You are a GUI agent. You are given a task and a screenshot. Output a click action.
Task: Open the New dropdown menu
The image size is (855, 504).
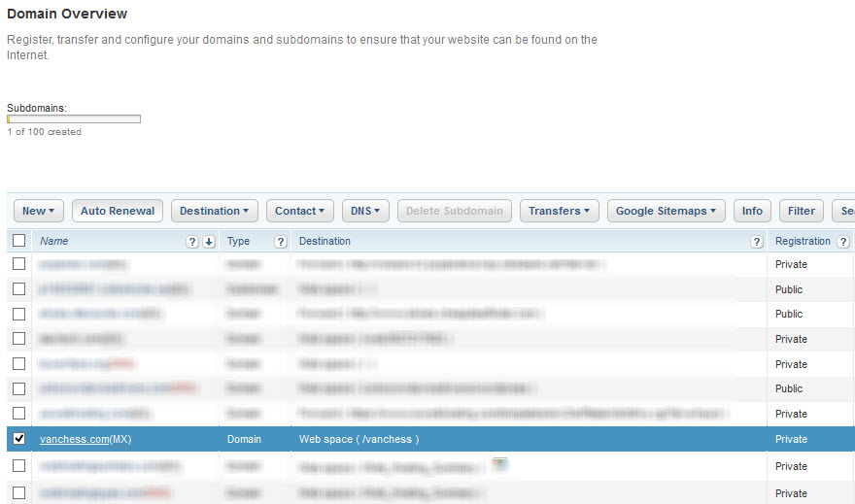(x=39, y=211)
